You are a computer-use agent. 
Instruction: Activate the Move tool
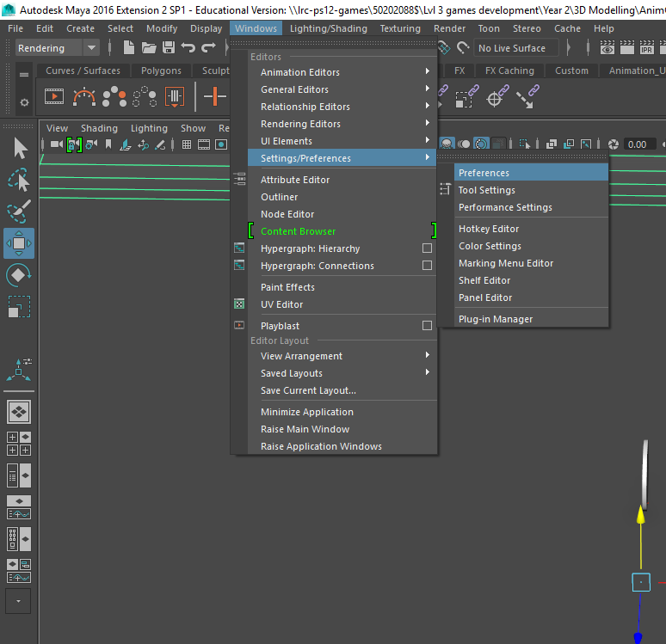point(19,243)
